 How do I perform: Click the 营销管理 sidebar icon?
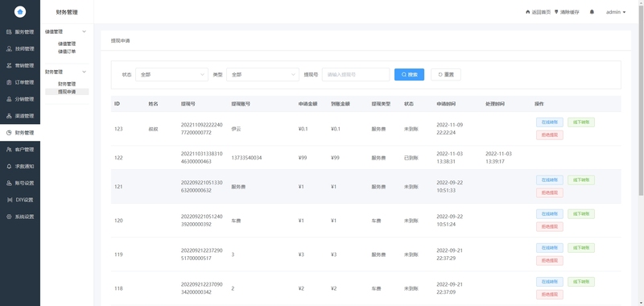[x=9, y=66]
